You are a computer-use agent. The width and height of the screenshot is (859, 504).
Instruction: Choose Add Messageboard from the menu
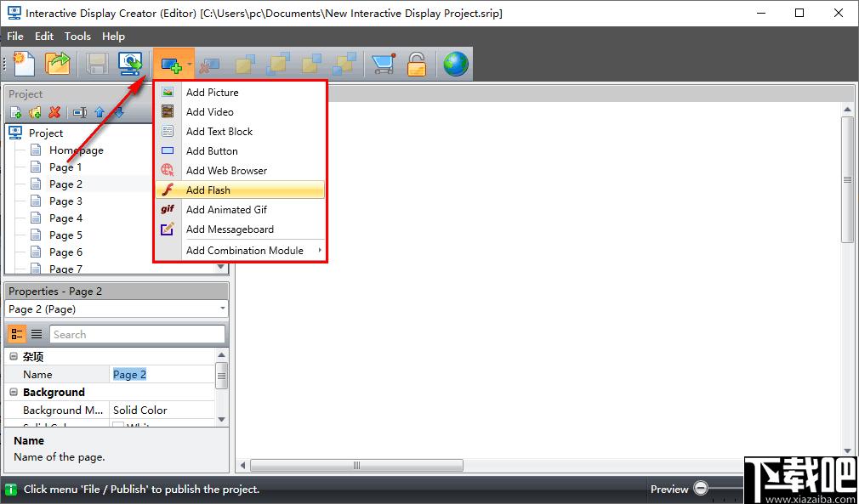[240, 229]
